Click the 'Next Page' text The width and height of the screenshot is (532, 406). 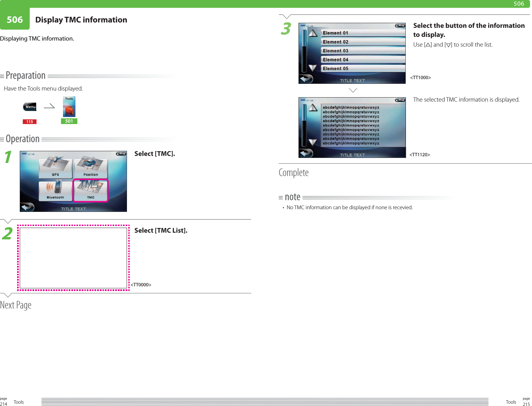coord(16,305)
